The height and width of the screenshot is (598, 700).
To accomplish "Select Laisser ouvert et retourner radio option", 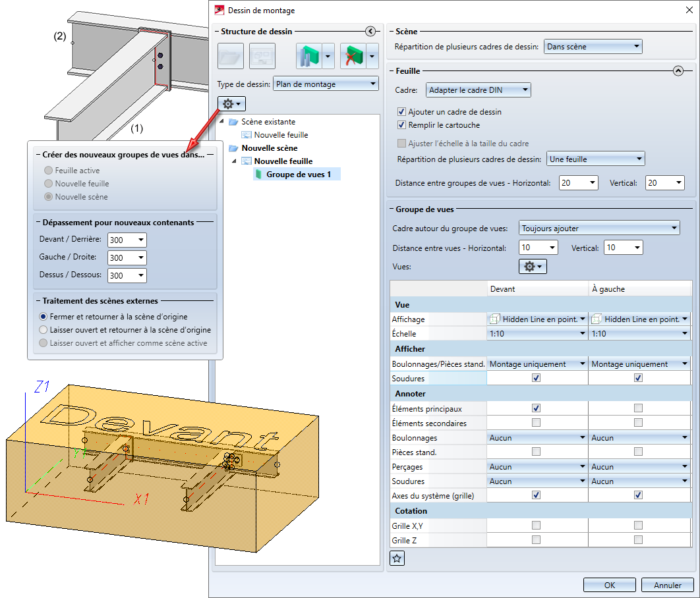I will click(44, 329).
